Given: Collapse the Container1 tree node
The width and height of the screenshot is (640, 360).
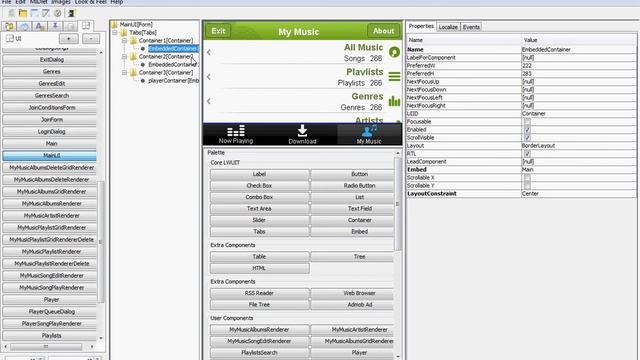Looking at the screenshot, I should pyautogui.click(x=124, y=40).
